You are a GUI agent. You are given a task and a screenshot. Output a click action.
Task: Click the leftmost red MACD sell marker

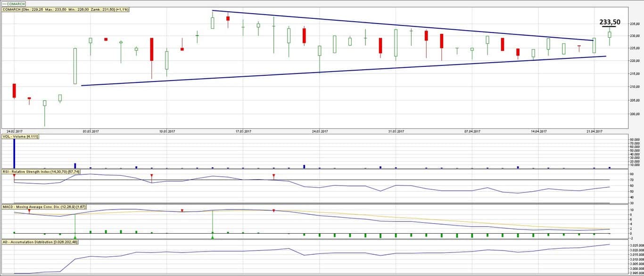(x=29, y=211)
